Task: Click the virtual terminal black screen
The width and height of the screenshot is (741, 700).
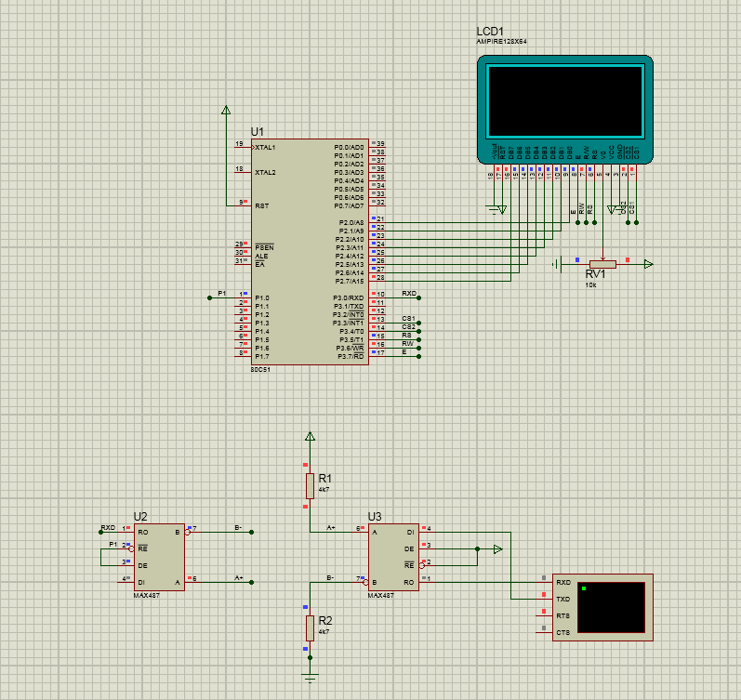Action: [611, 607]
